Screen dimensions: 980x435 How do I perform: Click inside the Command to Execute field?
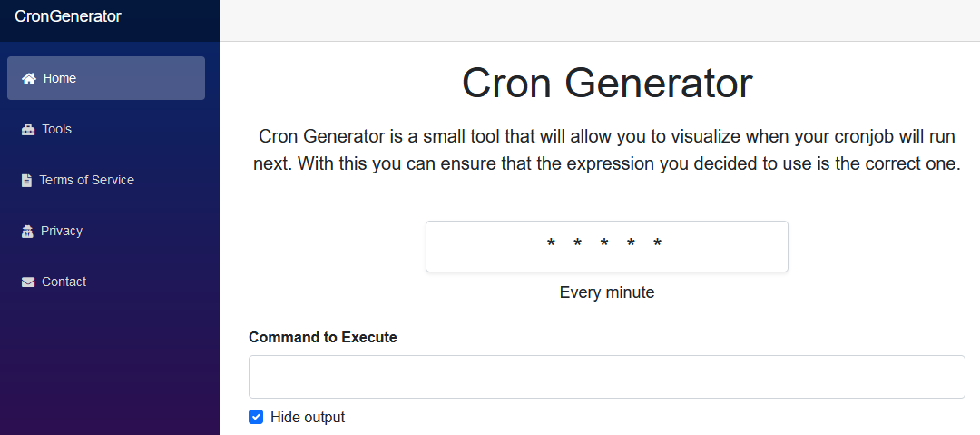click(x=607, y=377)
